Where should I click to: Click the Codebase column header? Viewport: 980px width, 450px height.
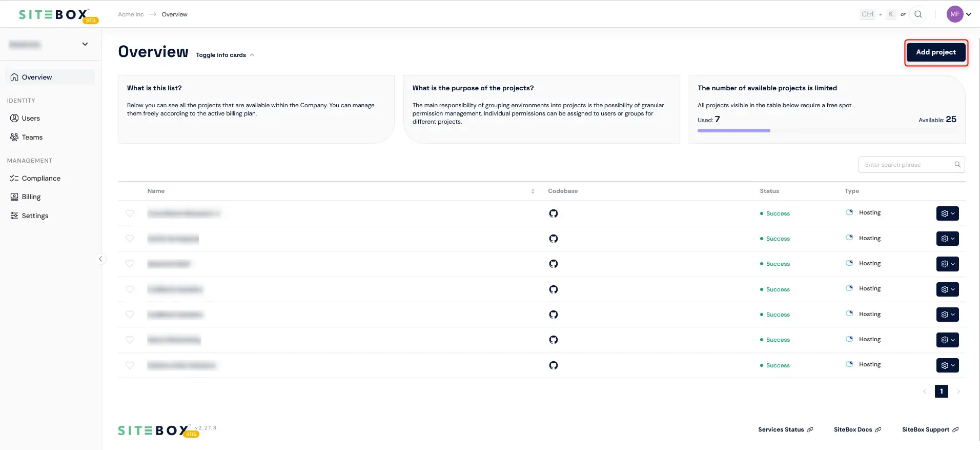563,191
